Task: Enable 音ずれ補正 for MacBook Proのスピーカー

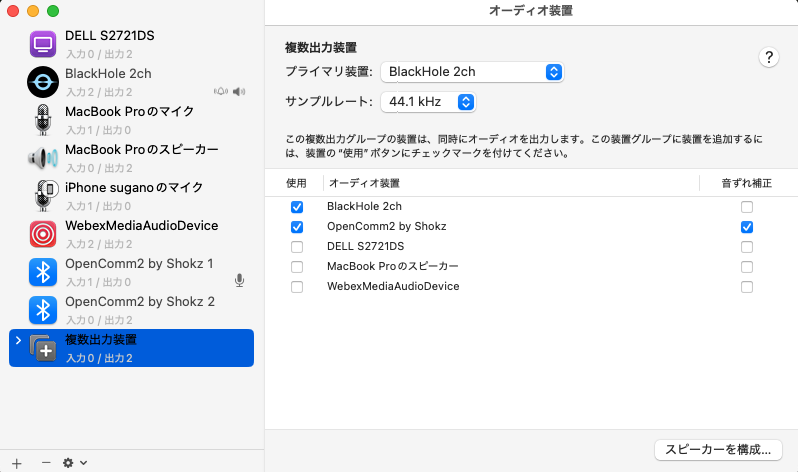Action: pos(747,267)
